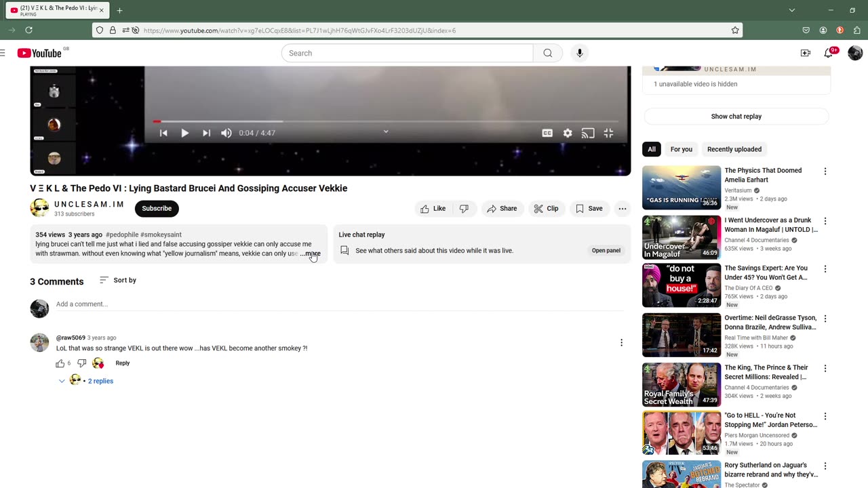868x488 pixels.
Task: Select the For you filter chip
Action: pyautogui.click(x=682, y=149)
